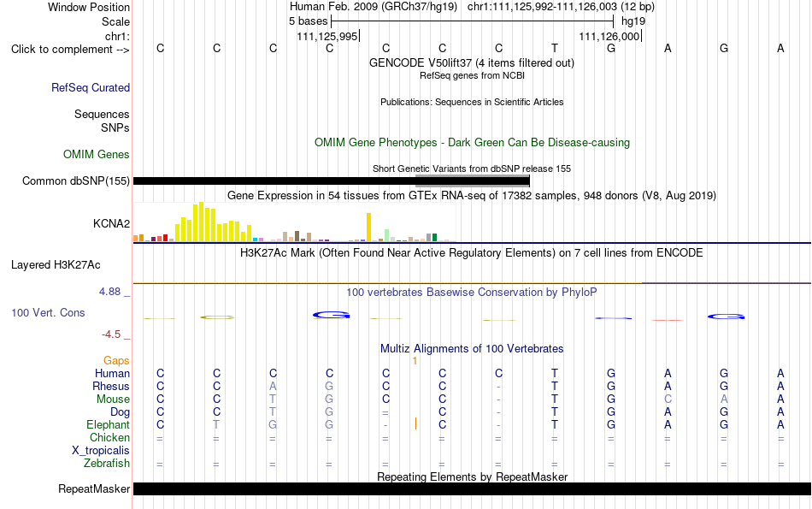
Task: Click the -4.5 PhyloP lower scale value
Action: 111,334
